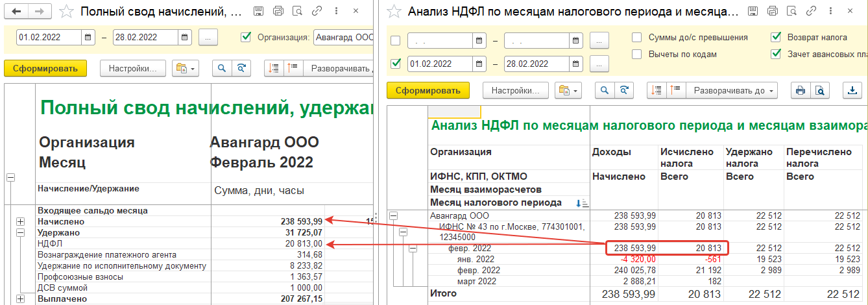The width and height of the screenshot is (868, 305).
Task: Click the Find magnifier in Полный свод toolbar
Action: pos(222,68)
